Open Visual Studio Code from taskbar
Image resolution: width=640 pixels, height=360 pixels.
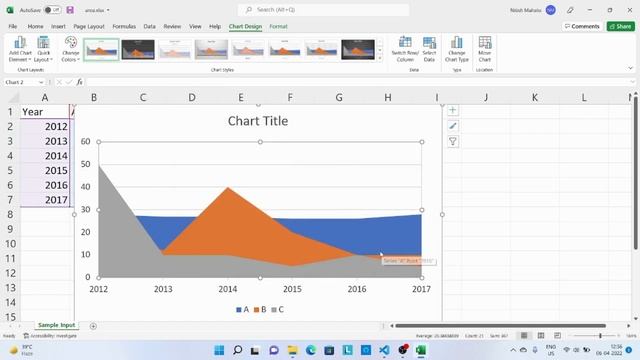click(384, 350)
